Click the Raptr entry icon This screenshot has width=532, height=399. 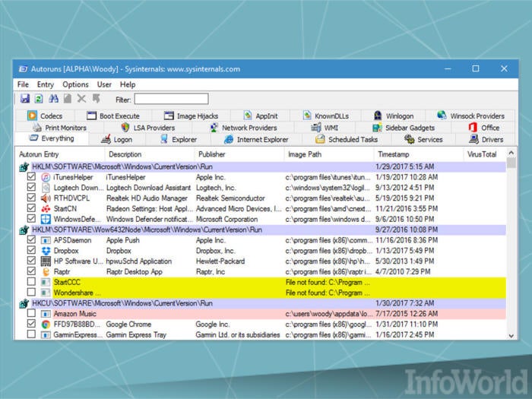pyautogui.click(x=46, y=272)
